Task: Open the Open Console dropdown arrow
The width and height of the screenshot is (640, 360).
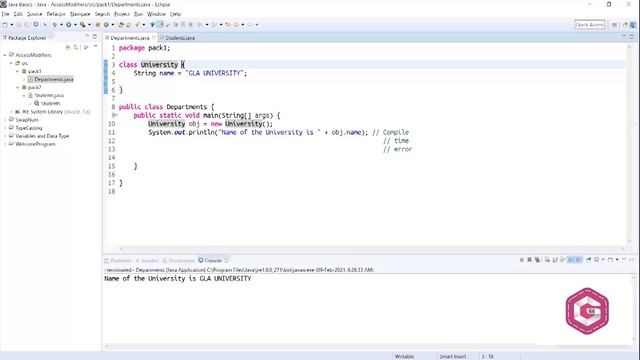Action: pos(617,260)
